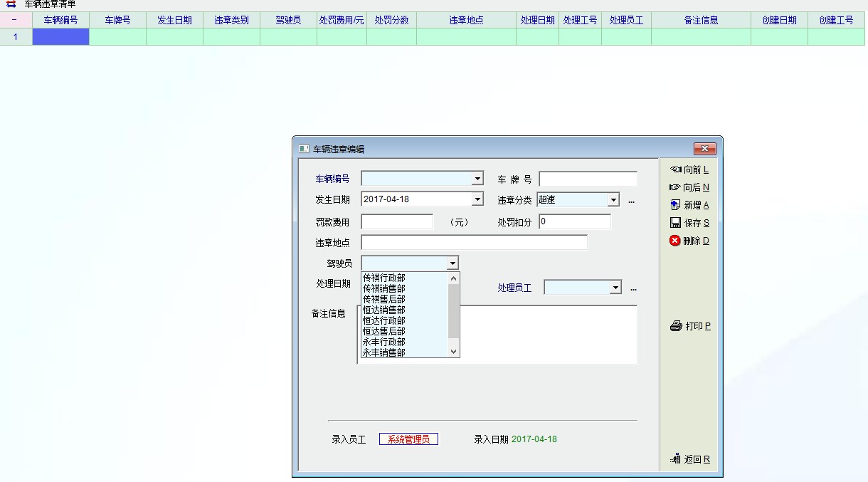
Task: Open the 发生日期 date dropdown
Action: click(477, 199)
